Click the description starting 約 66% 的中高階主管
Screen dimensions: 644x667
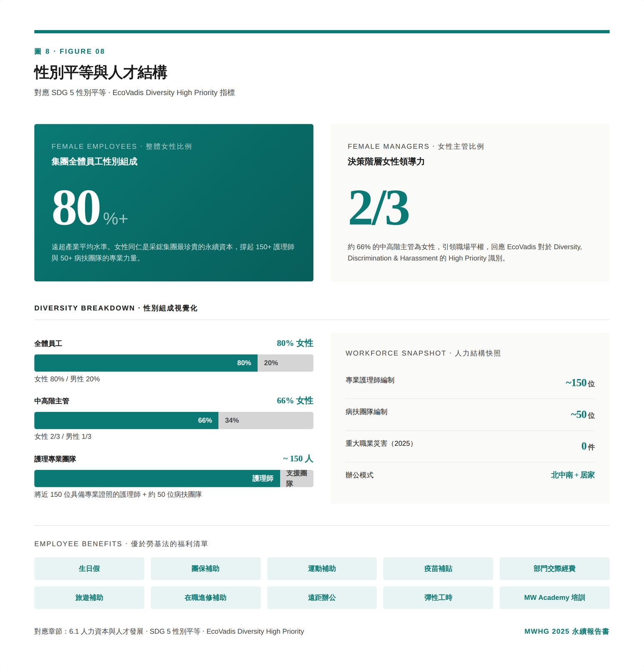tap(465, 253)
